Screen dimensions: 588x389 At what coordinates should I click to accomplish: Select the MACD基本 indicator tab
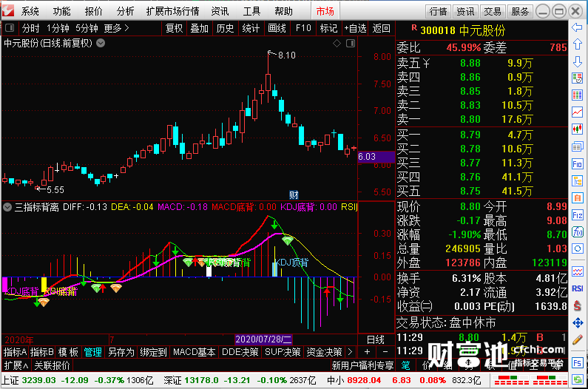point(195,352)
